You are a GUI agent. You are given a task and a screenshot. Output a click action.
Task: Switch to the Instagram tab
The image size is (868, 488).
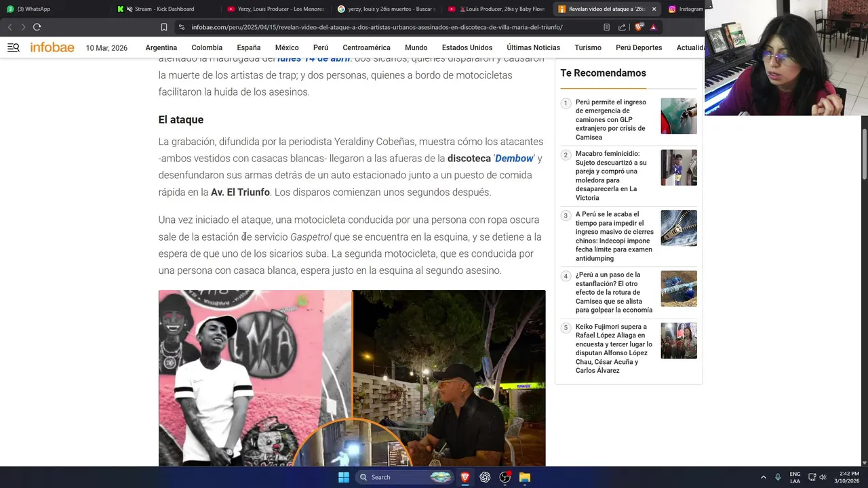685,9
